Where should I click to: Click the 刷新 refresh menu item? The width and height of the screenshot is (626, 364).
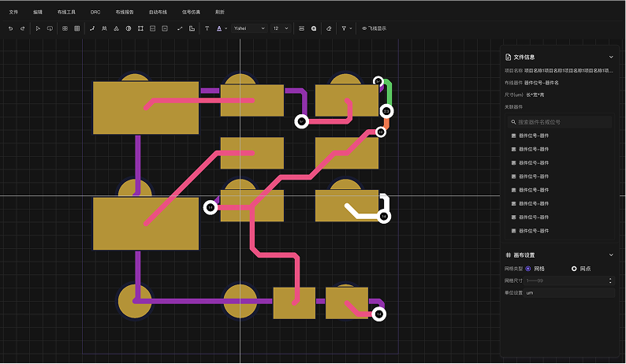click(219, 13)
